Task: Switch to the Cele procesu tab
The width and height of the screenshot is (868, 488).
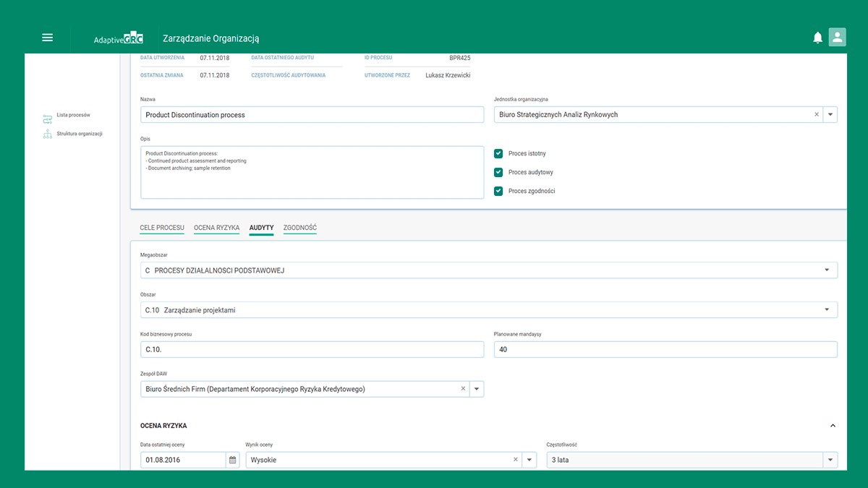Action: pyautogui.click(x=162, y=228)
